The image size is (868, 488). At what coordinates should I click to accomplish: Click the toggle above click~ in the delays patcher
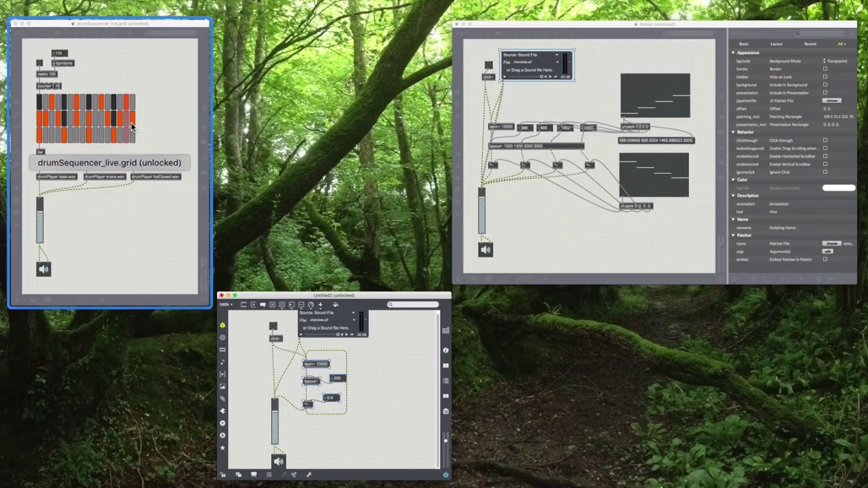pyautogui.click(x=488, y=65)
